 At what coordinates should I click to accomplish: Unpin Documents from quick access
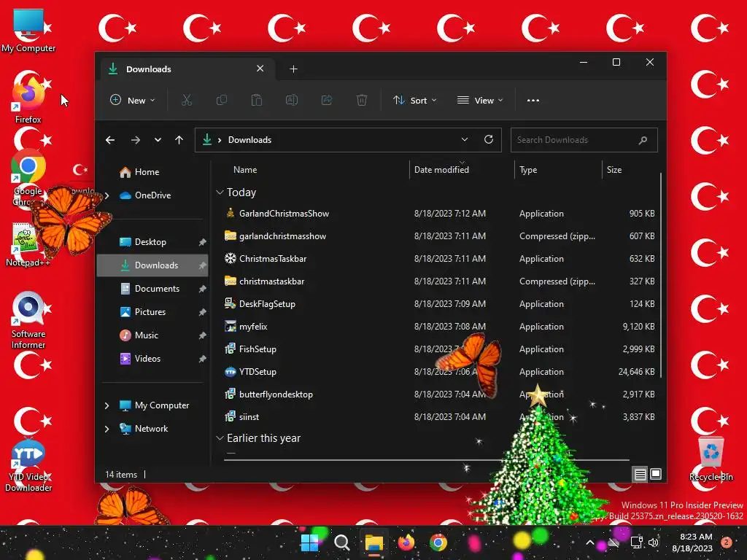pos(203,289)
